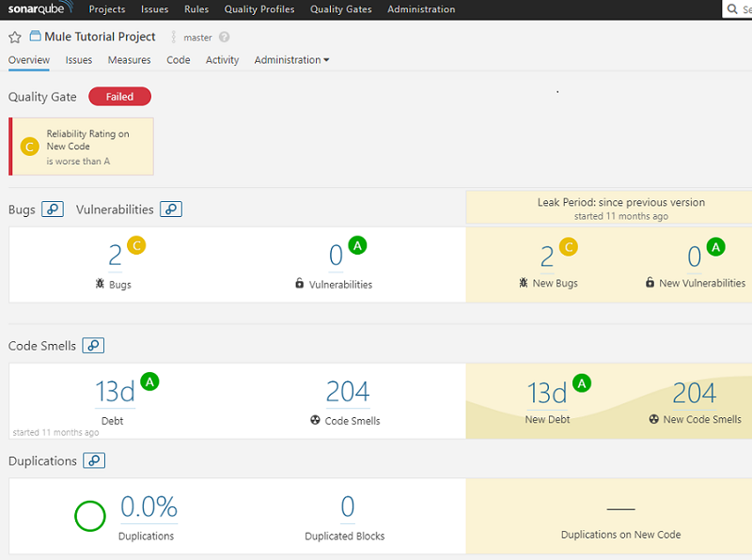This screenshot has height=560, width=752.
Task: Click the search magnifier icon
Action: pyautogui.click(x=732, y=9)
